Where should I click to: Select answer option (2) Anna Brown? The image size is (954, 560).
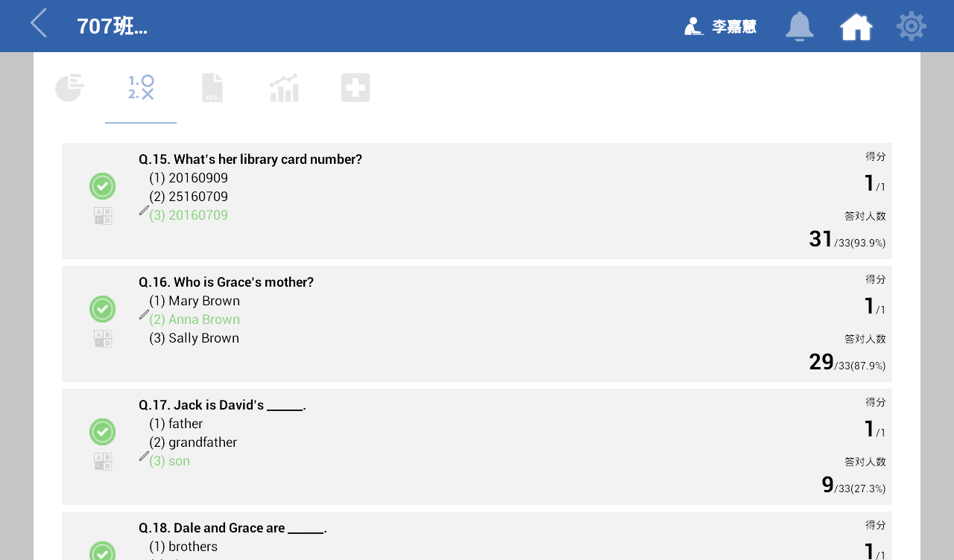195,319
